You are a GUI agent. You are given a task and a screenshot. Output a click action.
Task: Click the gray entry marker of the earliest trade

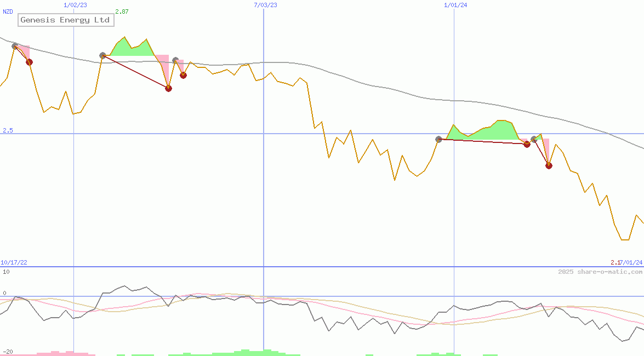click(15, 46)
